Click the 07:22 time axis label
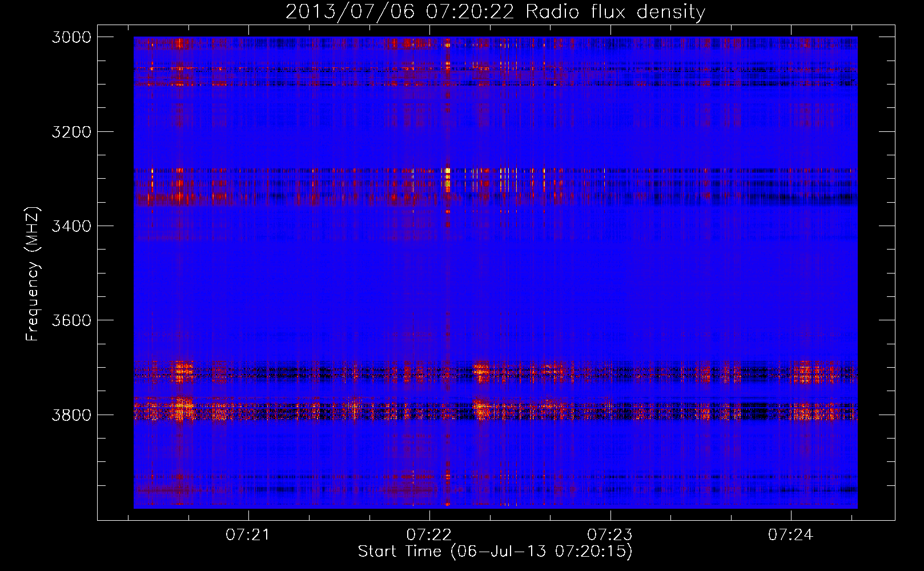The width and height of the screenshot is (924, 571). pyautogui.click(x=429, y=535)
